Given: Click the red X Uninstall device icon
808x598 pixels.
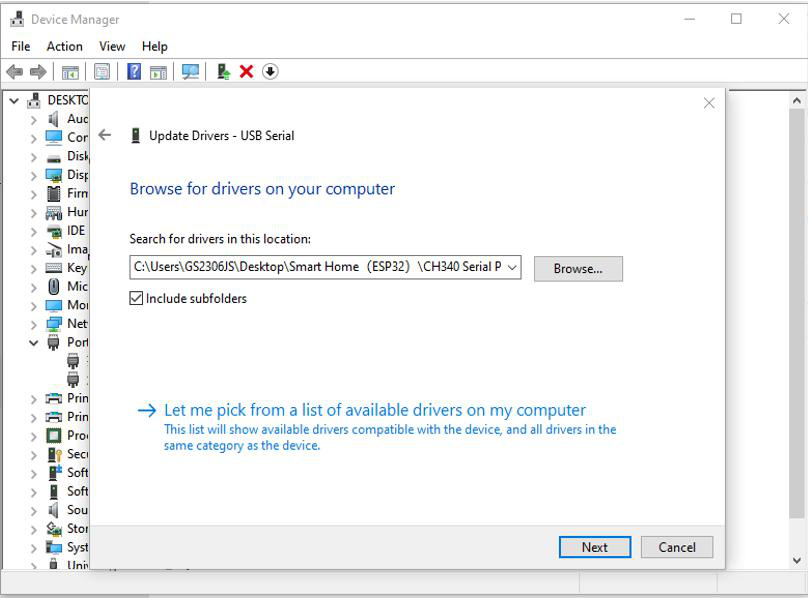Looking at the screenshot, I should [246, 72].
